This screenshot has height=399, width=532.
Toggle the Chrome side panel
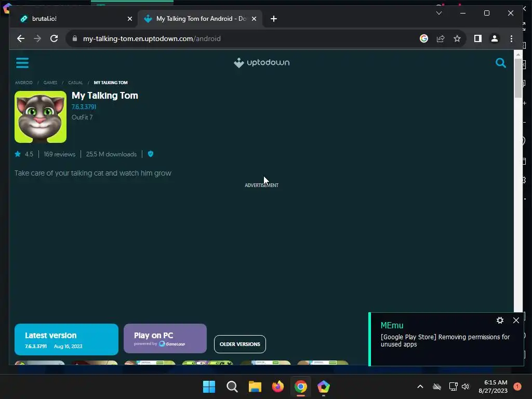pos(478,38)
